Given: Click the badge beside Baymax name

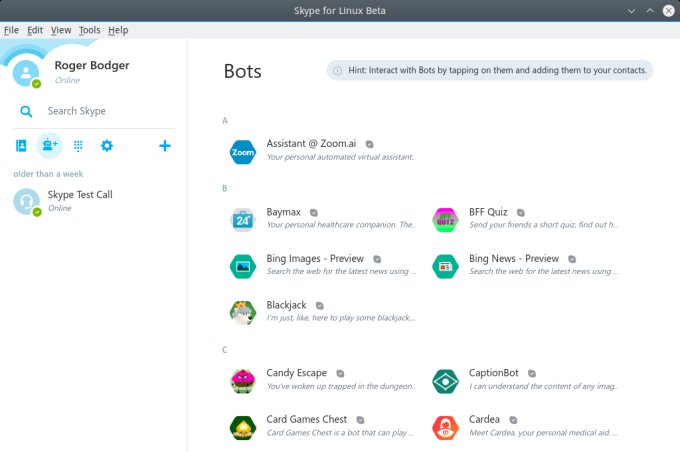Looking at the screenshot, I should tap(314, 213).
